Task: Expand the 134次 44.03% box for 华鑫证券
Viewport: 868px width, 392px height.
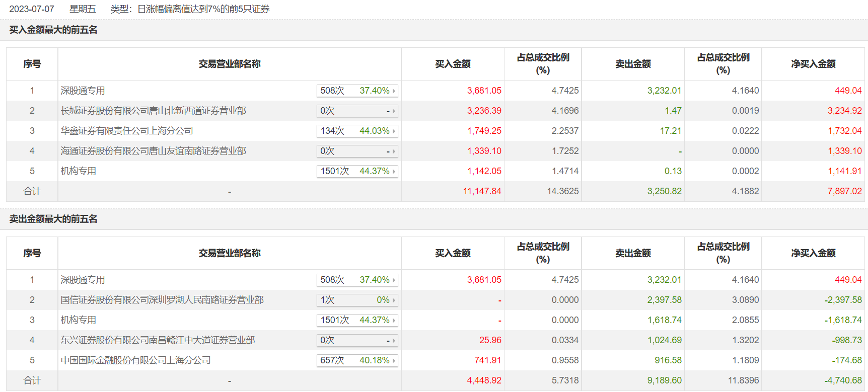Action: click(357, 131)
